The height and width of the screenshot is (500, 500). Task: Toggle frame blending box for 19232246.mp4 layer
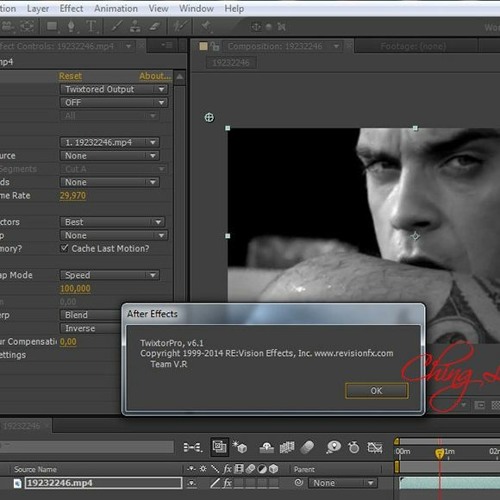click(x=238, y=483)
